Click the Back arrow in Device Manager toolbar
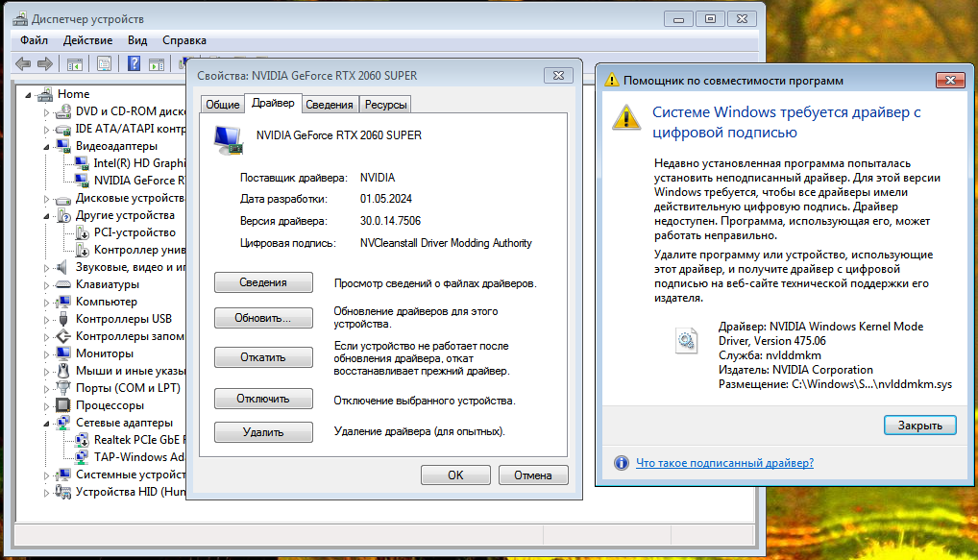The height and width of the screenshot is (560, 978). [x=23, y=63]
